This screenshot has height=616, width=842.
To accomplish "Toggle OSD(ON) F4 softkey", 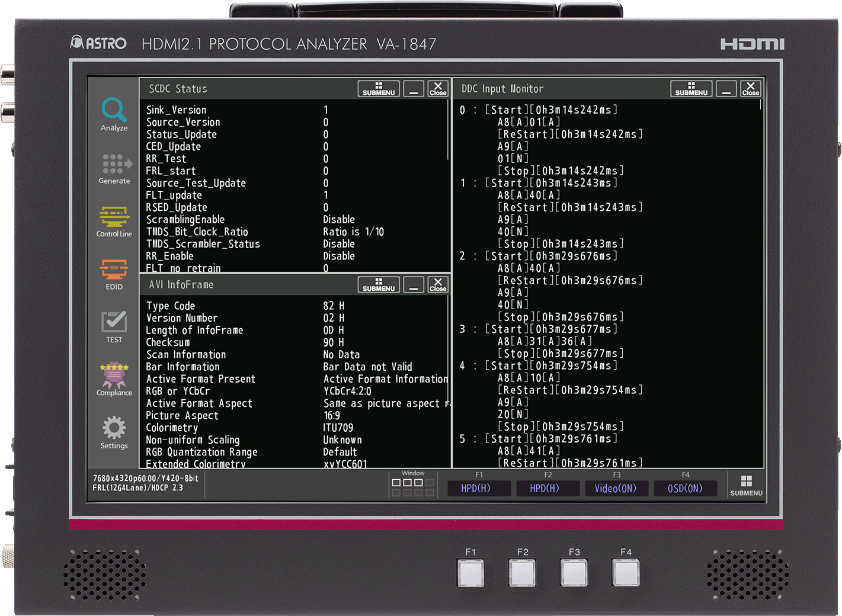I will (685, 489).
